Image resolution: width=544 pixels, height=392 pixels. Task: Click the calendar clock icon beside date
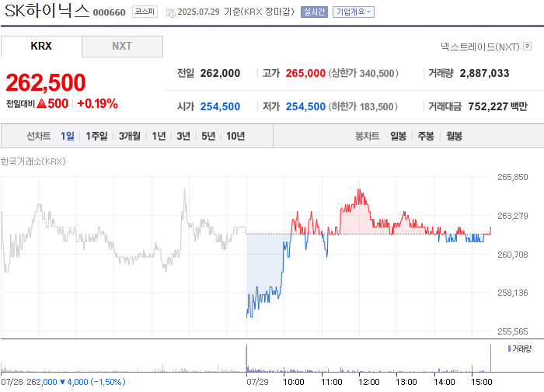tap(170, 13)
